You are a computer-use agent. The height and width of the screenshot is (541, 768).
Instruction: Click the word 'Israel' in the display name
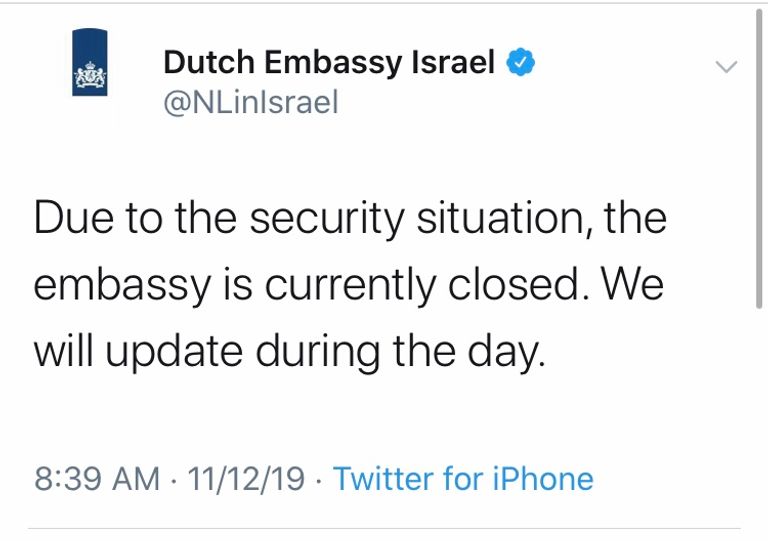453,63
